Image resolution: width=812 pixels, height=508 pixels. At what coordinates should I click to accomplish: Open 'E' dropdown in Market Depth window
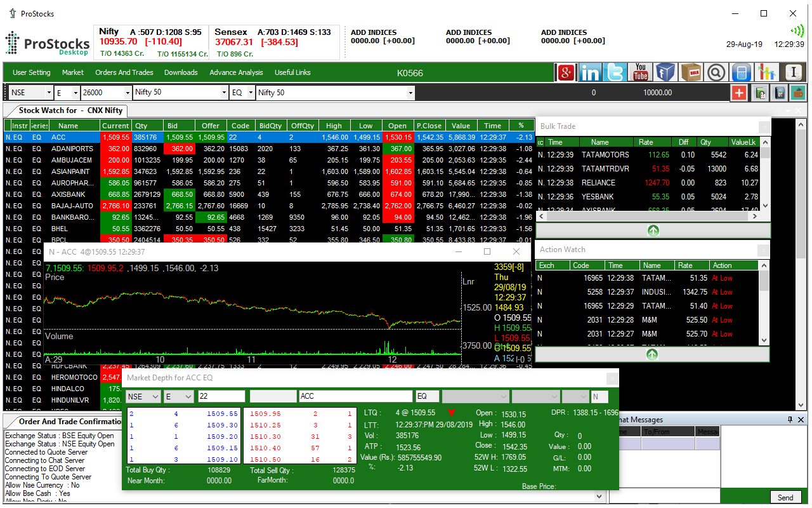[188, 396]
